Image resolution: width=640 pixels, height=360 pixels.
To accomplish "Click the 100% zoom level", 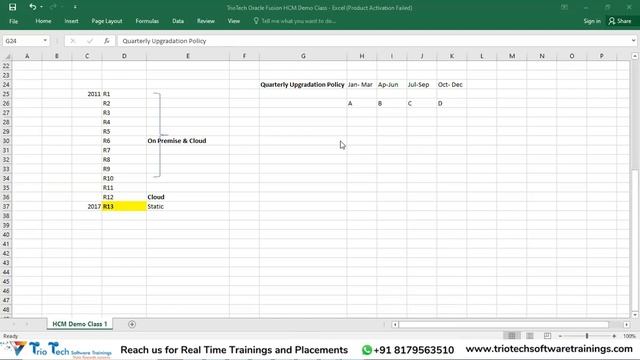I will (629, 336).
